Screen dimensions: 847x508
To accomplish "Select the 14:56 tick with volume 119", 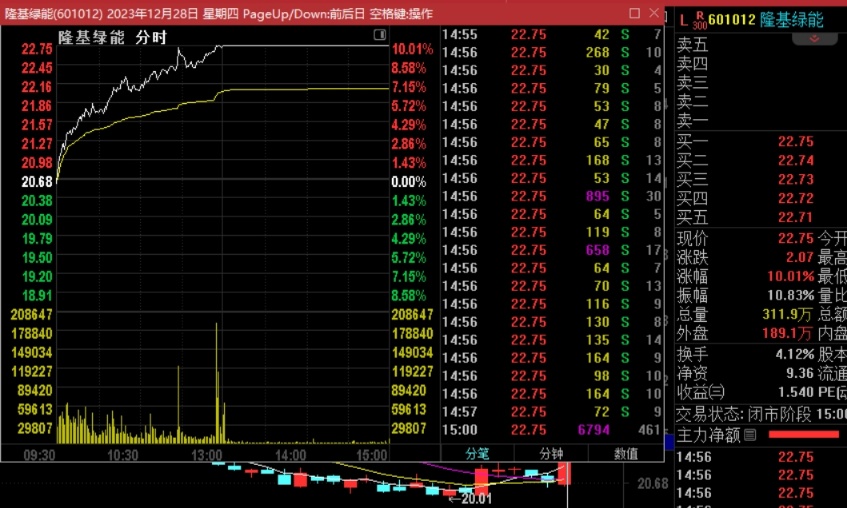I will click(552, 232).
